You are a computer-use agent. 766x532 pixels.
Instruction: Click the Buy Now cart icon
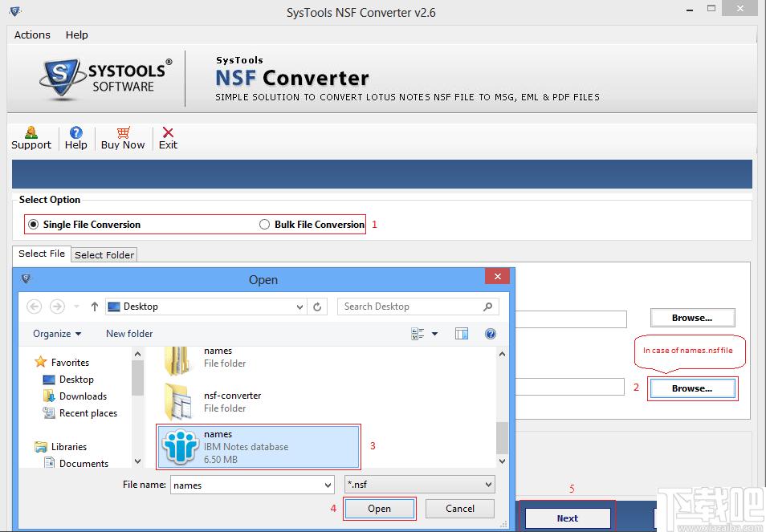point(123,132)
